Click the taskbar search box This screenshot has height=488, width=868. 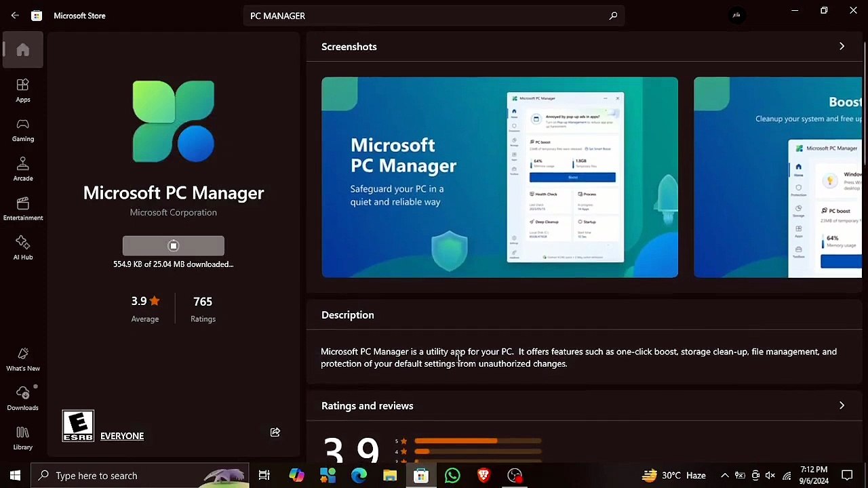pos(140,476)
